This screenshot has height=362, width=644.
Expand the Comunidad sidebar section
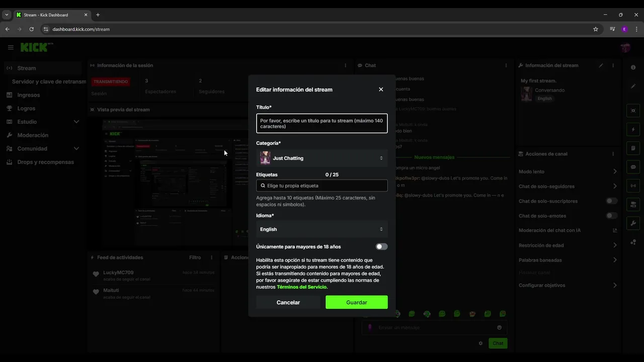coord(76,148)
